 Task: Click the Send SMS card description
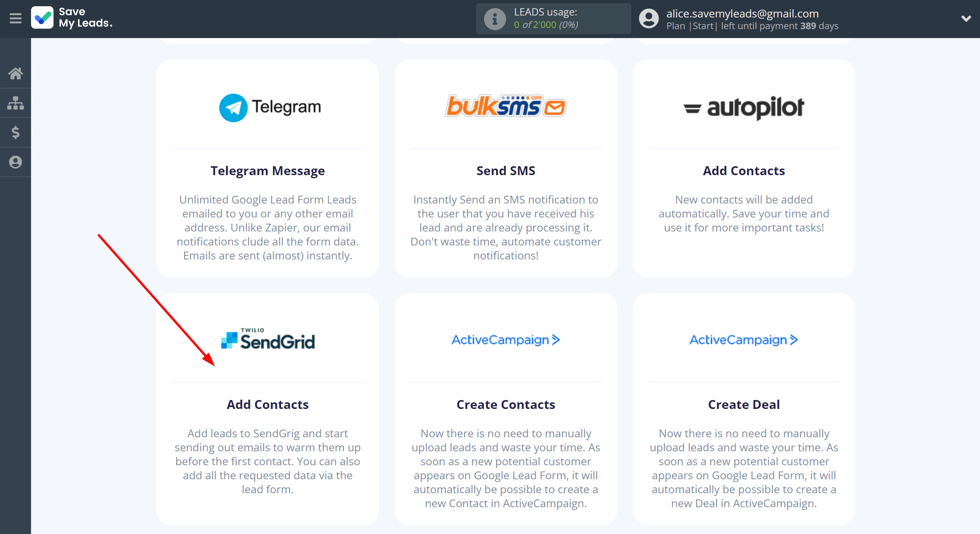pos(506,228)
